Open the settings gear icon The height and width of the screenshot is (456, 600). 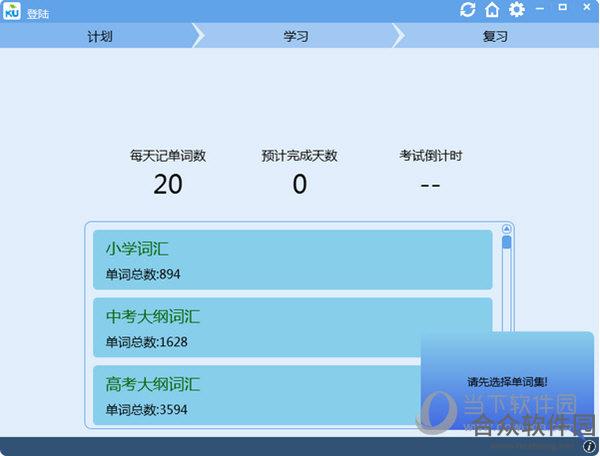(517, 10)
